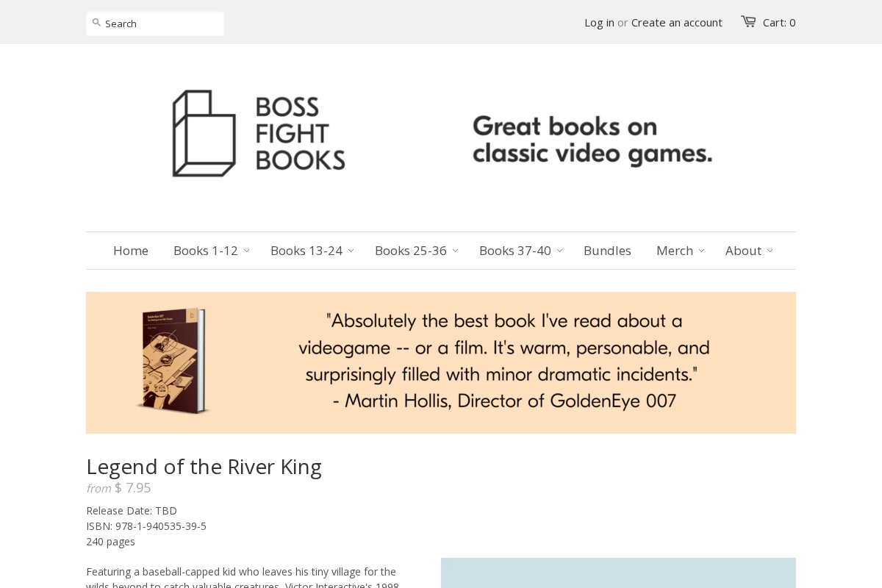Click the shopping cart icon
882x588 pixels.
(x=748, y=21)
